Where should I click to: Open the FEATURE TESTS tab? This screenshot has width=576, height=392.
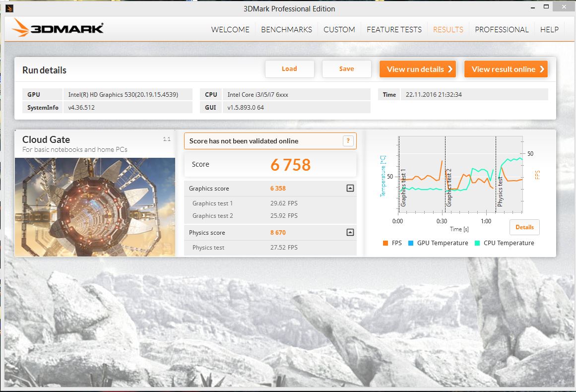pyautogui.click(x=394, y=29)
